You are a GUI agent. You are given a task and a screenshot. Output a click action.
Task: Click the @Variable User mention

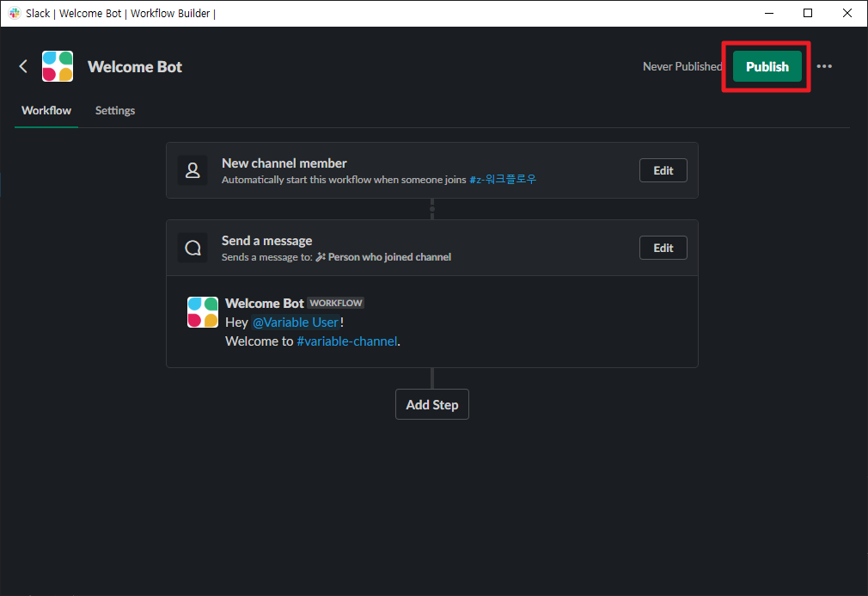point(296,323)
